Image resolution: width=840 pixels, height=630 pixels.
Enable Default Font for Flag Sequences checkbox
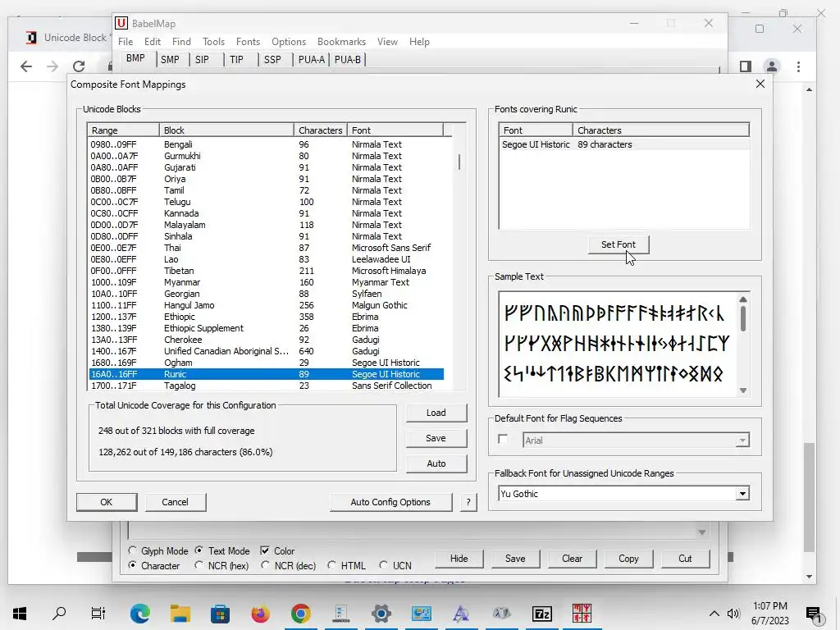click(503, 440)
